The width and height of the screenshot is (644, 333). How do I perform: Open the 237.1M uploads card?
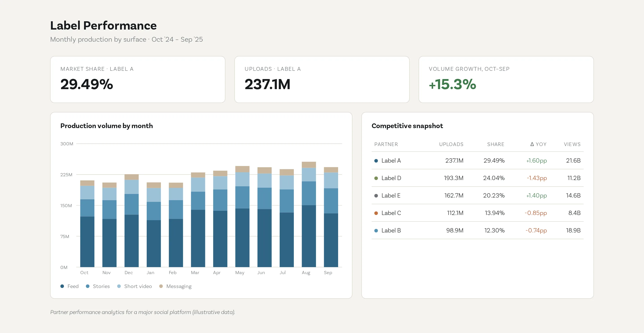(322, 79)
